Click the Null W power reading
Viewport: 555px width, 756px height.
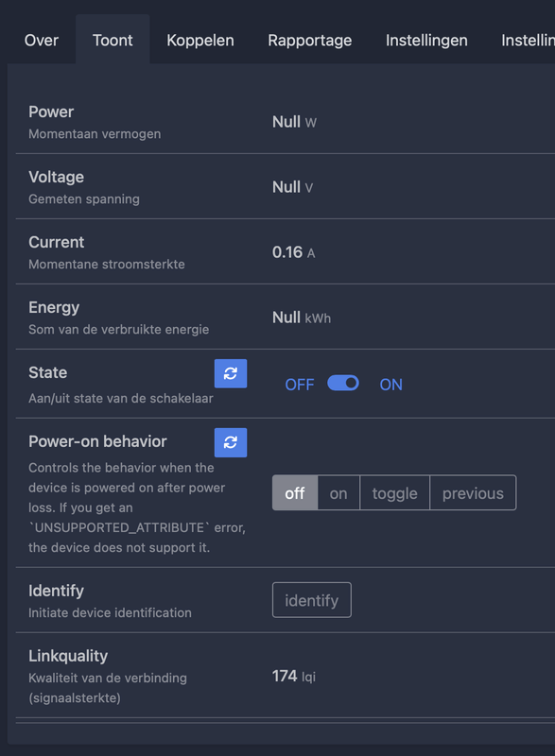[x=294, y=122]
